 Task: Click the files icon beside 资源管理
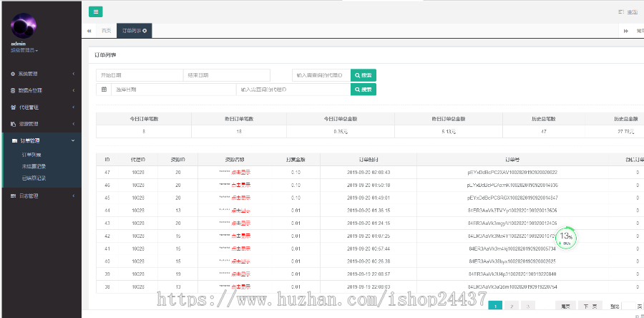click(13, 124)
